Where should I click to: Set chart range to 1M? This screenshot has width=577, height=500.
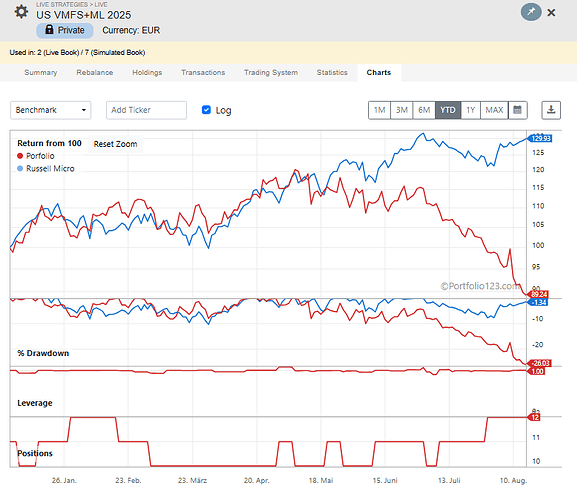coord(379,110)
